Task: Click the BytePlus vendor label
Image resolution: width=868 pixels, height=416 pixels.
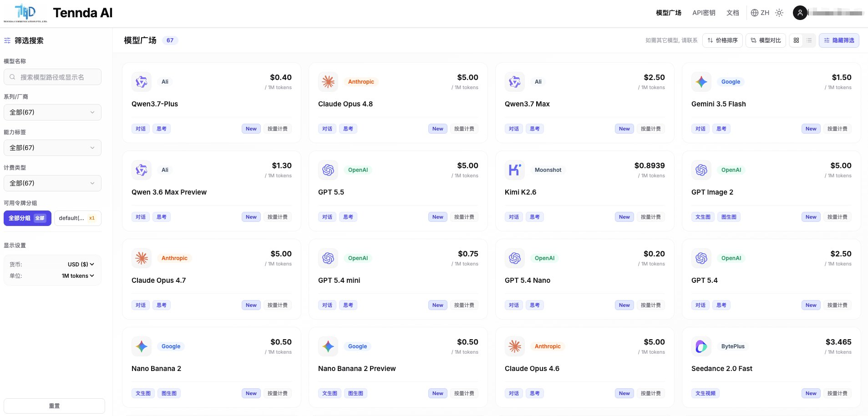Action: click(733, 346)
